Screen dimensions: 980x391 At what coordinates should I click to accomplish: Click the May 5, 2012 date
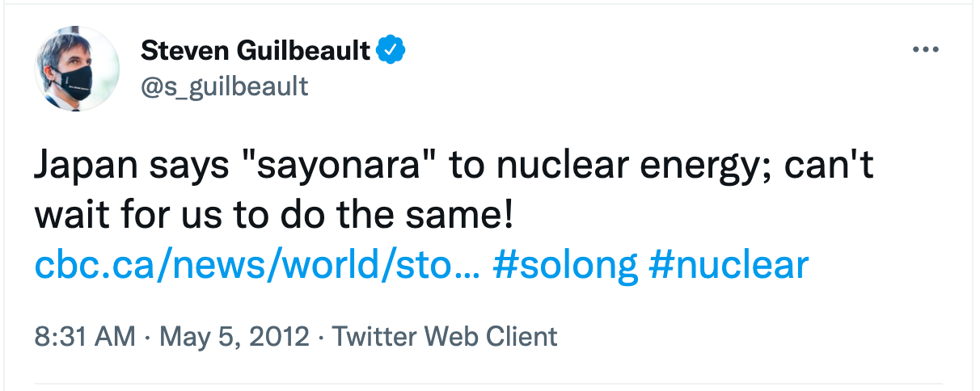click(x=234, y=336)
